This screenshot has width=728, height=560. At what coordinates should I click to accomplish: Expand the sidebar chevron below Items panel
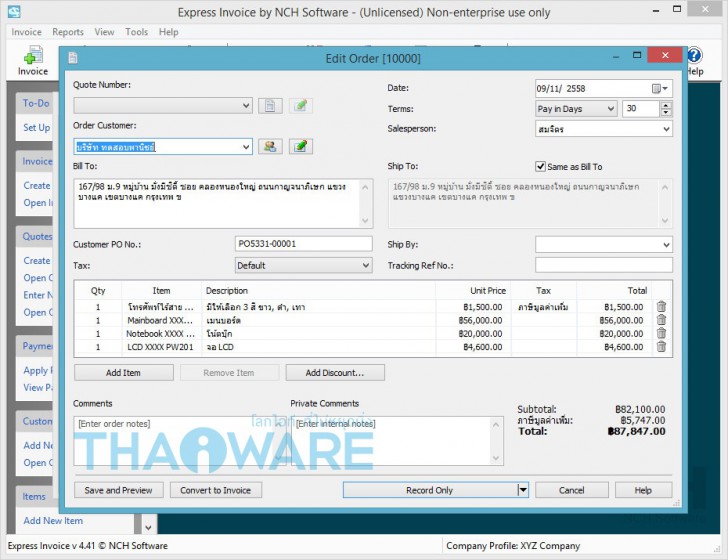tap(148, 527)
